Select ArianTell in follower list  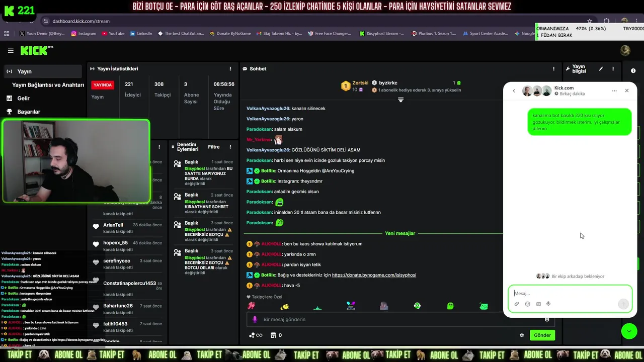click(113, 225)
